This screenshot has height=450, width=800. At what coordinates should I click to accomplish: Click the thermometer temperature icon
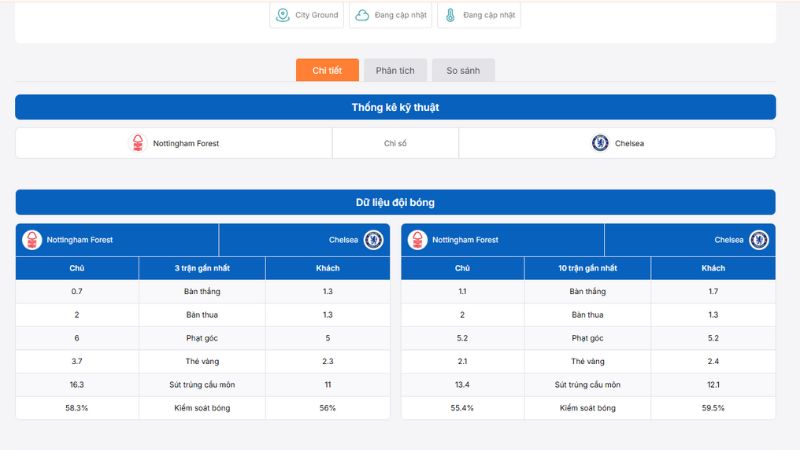pos(451,15)
